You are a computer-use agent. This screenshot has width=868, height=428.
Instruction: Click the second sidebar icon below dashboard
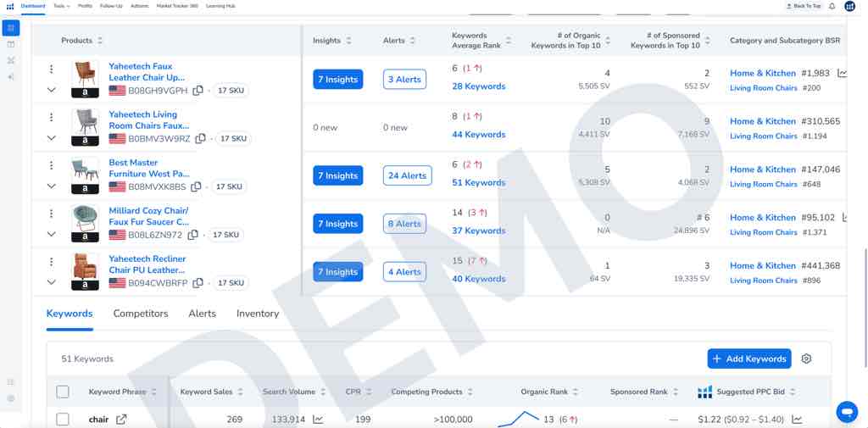click(10, 44)
